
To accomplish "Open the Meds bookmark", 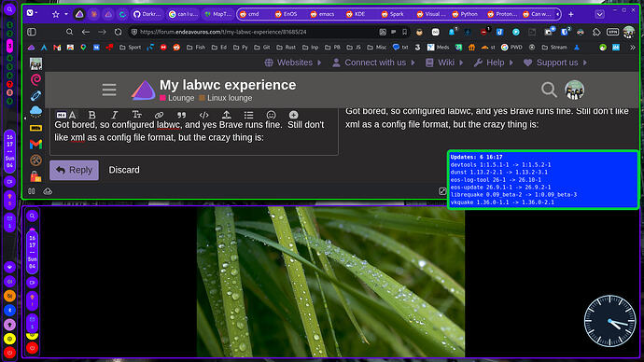I will (x=439, y=48).
